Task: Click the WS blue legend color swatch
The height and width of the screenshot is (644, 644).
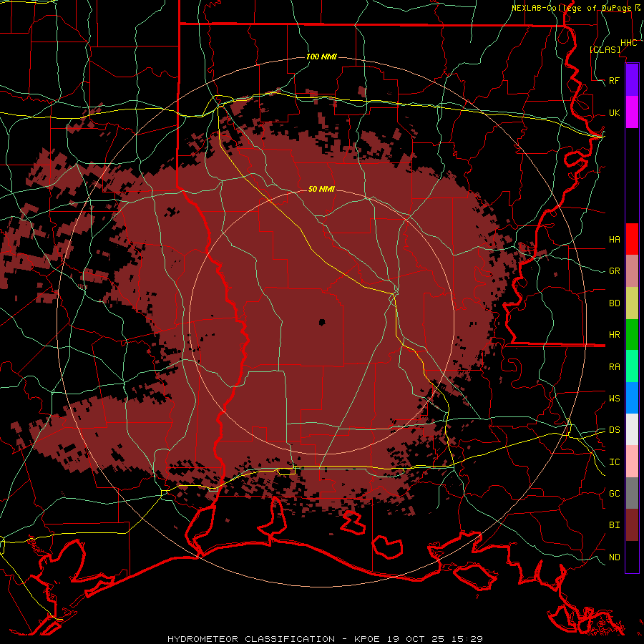Action: [x=632, y=398]
